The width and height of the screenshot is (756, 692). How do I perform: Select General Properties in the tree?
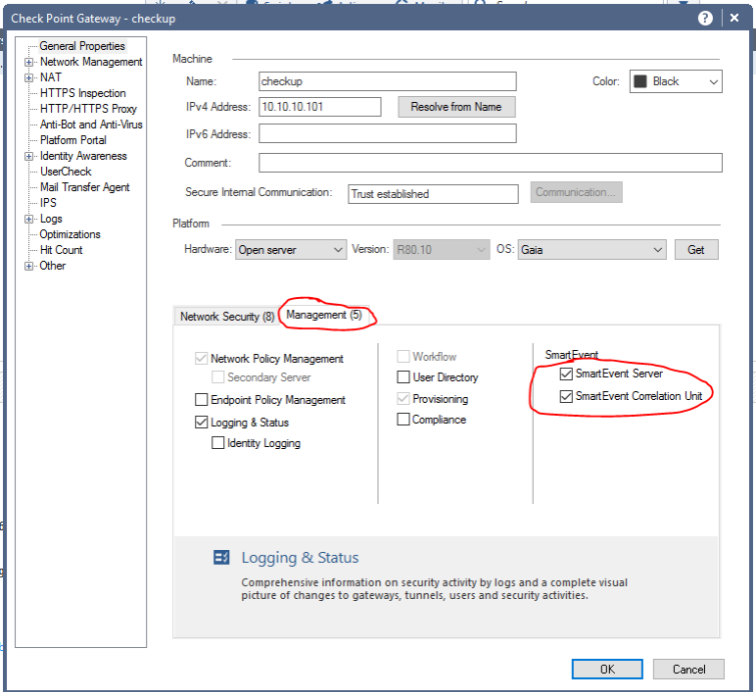(82, 46)
